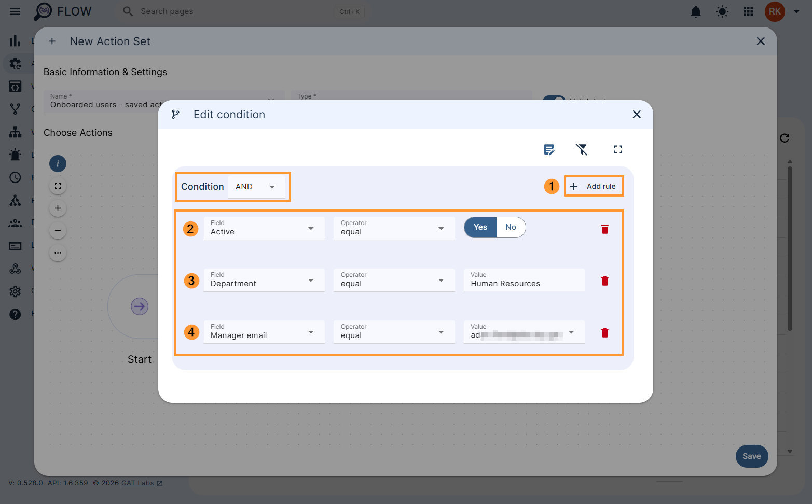Viewport: 812px width, 504px height.
Task: Open the Manager email value dropdown
Action: (x=525, y=332)
